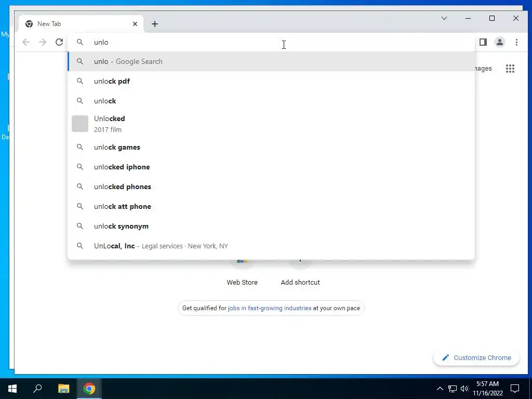Close the New Tab tab

135,24
